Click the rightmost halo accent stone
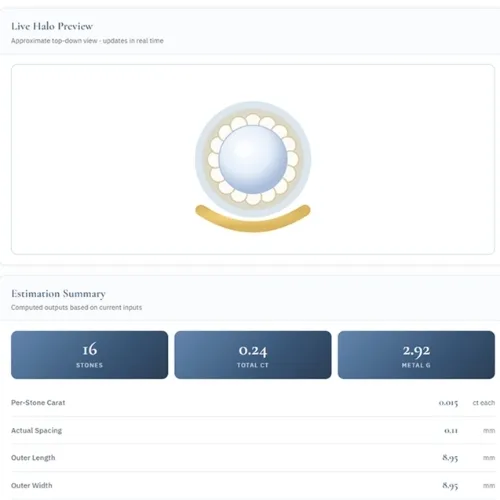The image size is (500, 500). (292, 159)
